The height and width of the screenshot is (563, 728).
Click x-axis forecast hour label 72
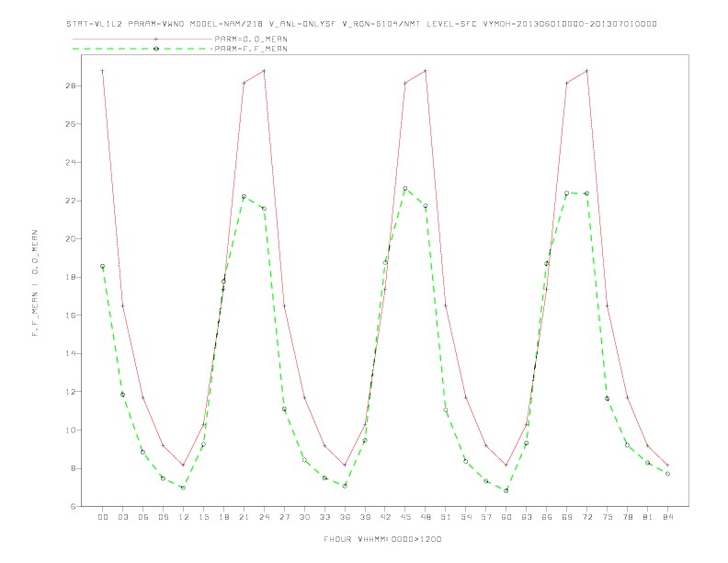(586, 517)
